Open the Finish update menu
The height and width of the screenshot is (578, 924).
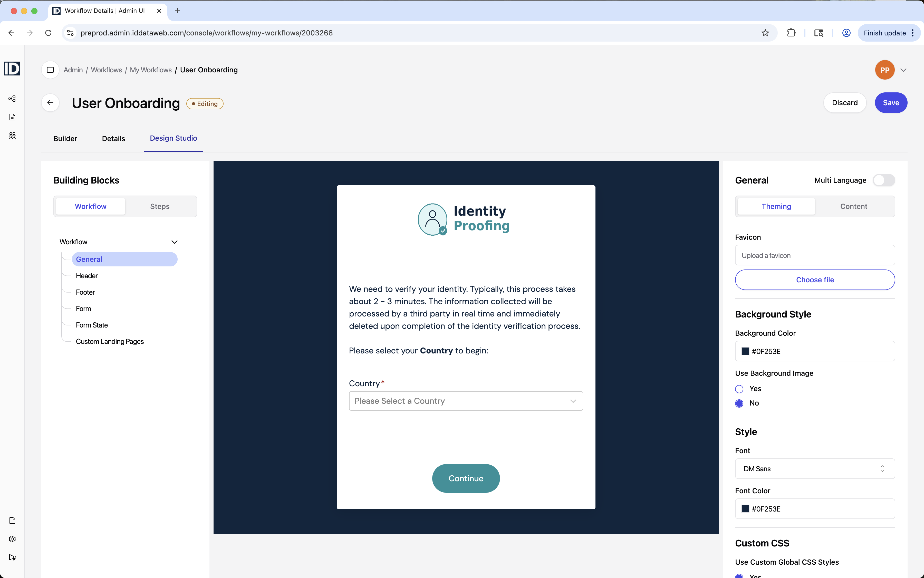[x=889, y=33]
